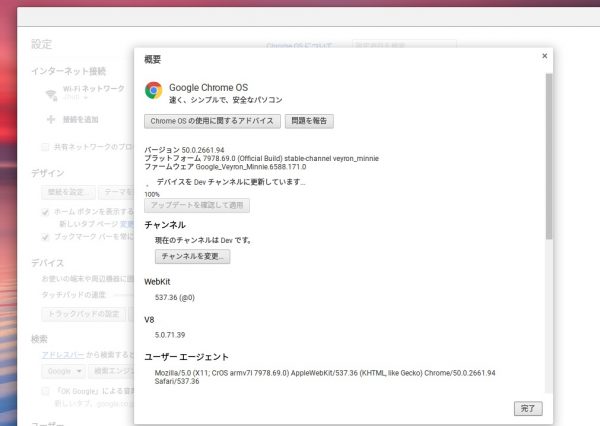Image resolution: width=600 pixels, height=426 pixels.
Task: Follow the アドレスバー link in 検索 section
Action: click(x=63, y=355)
